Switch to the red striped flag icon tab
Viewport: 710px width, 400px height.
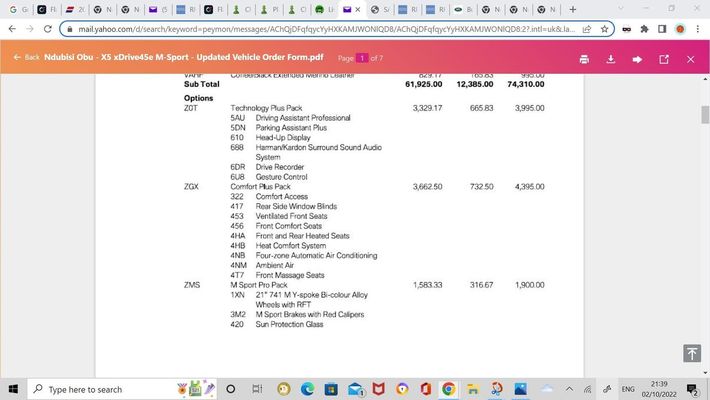pyautogui.click(x=75, y=9)
